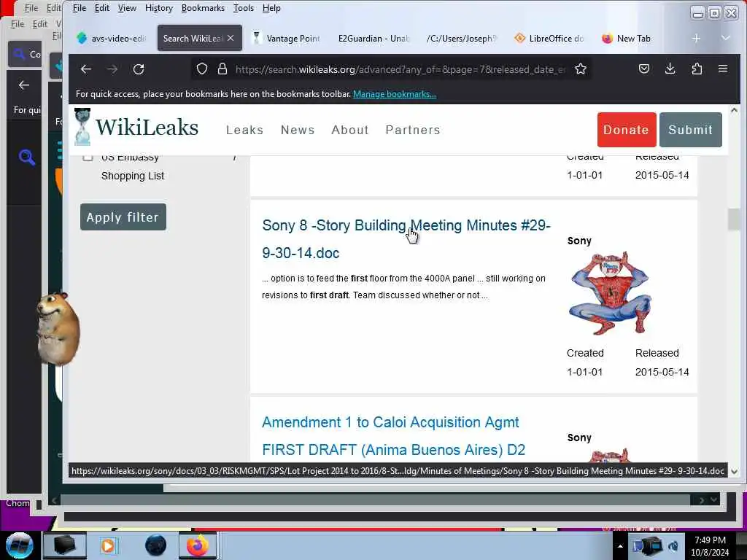Click the clock showing 7:49 PM
The height and width of the screenshot is (560, 747).
(x=711, y=540)
